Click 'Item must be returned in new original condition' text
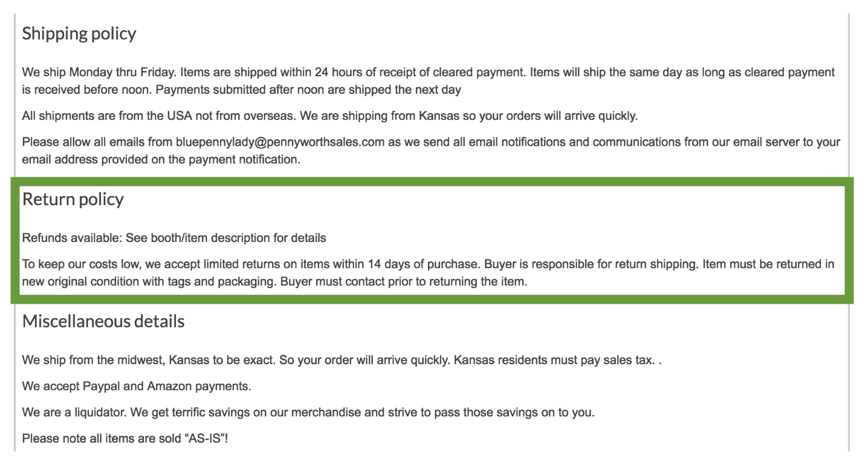Viewport: 868px width, 461px height. pyautogui.click(x=429, y=273)
